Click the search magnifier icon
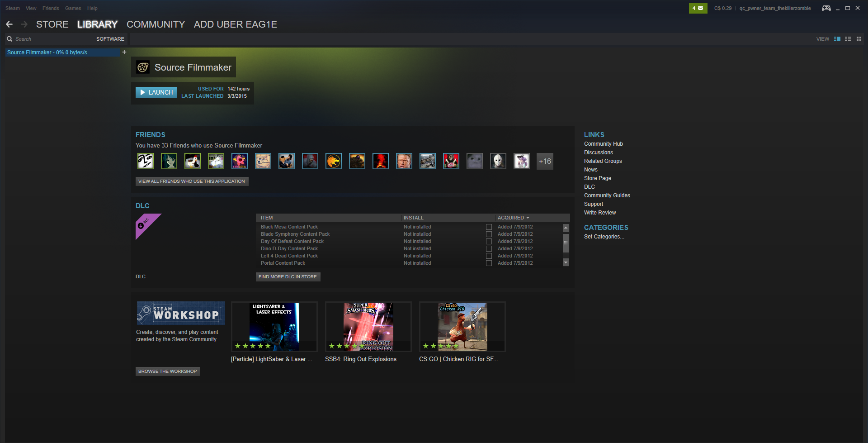The width and height of the screenshot is (868, 443). tap(9, 39)
